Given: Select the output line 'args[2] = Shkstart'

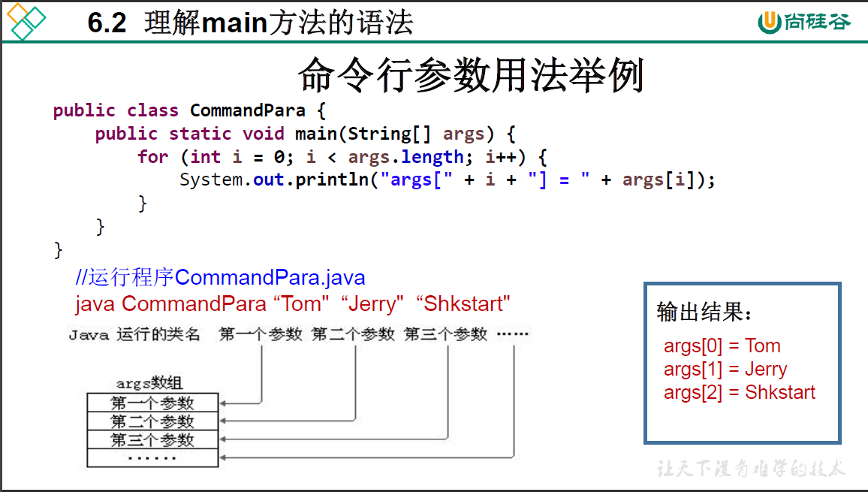Looking at the screenshot, I should coord(740,392).
